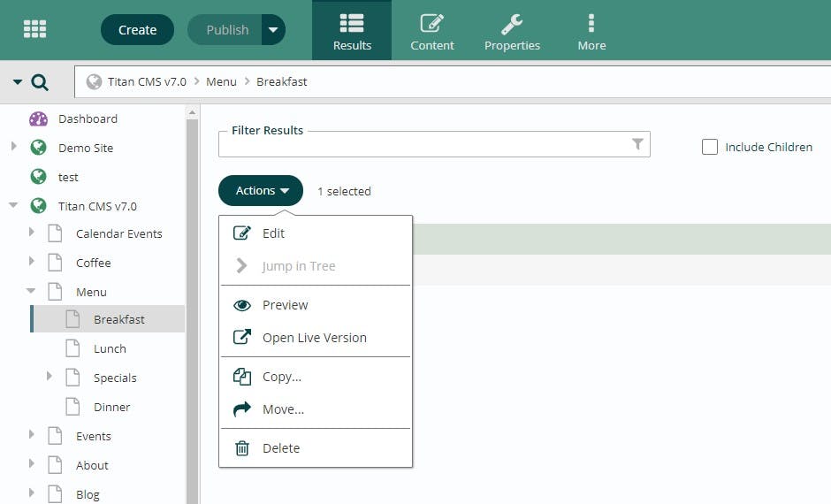This screenshot has height=504, width=831.
Task: Click the tree panel scroll-up arrow
Action: 192,111
